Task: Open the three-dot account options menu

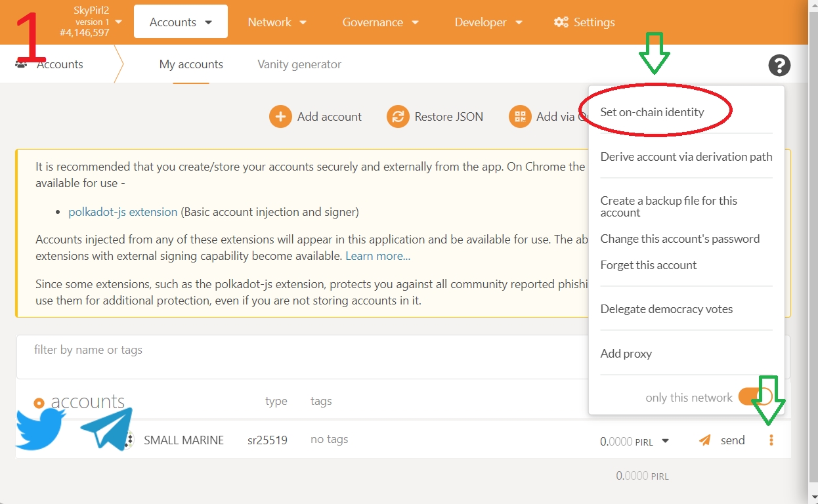Action: [771, 440]
